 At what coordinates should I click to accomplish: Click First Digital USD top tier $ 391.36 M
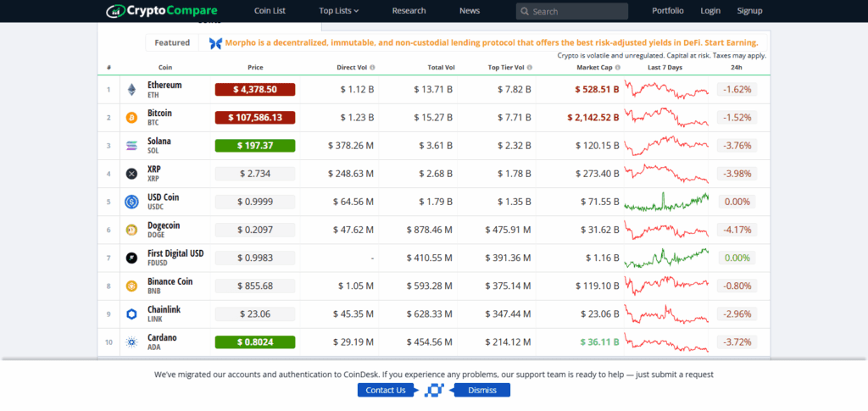[509, 258]
